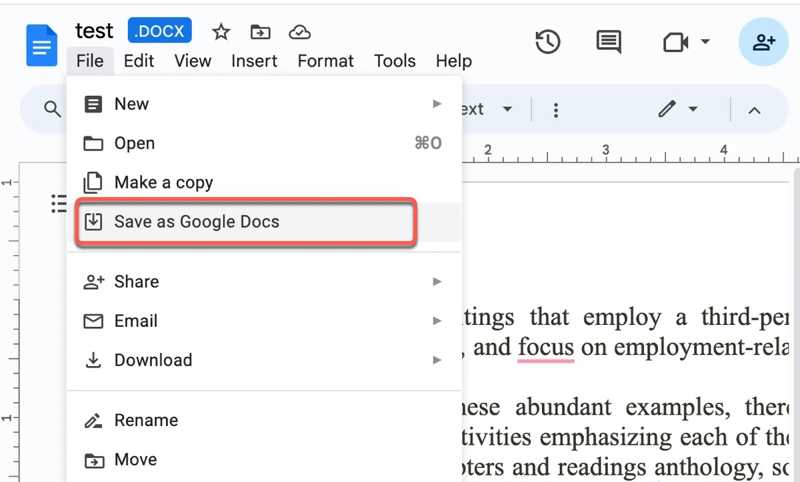Expand the Email submenu
Image resolution: width=800 pixels, height=482 pixels.
264,321
